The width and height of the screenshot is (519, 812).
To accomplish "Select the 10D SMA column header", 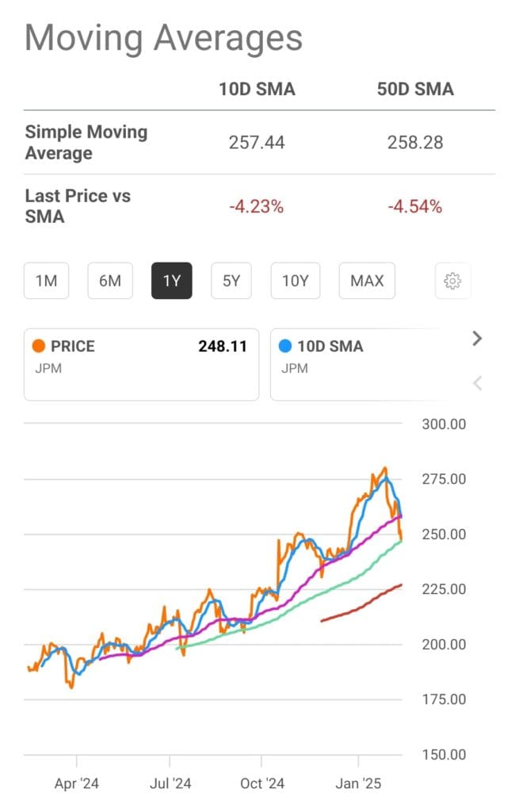I will tap(255, 89).
